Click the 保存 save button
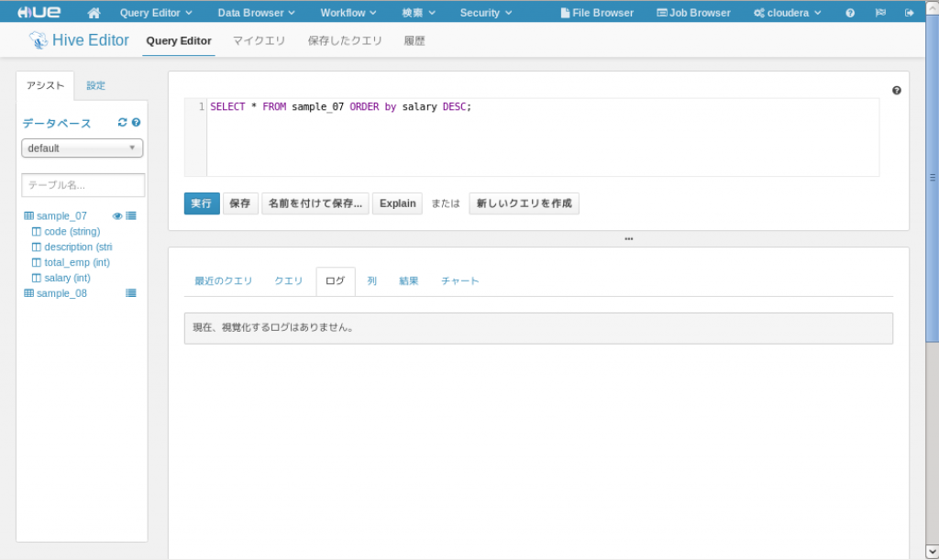939x560 pixels. [x=240, y=203]
